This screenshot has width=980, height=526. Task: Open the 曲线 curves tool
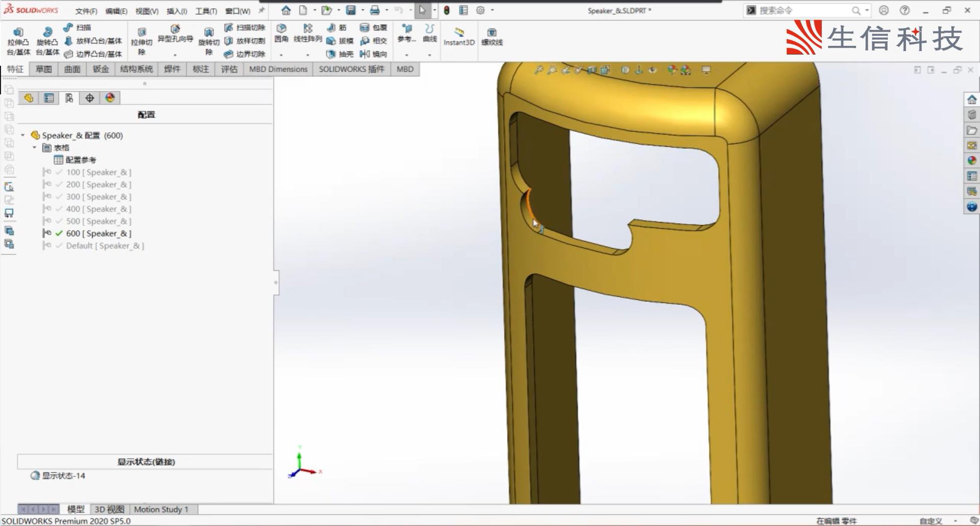(x=430, y=33)
